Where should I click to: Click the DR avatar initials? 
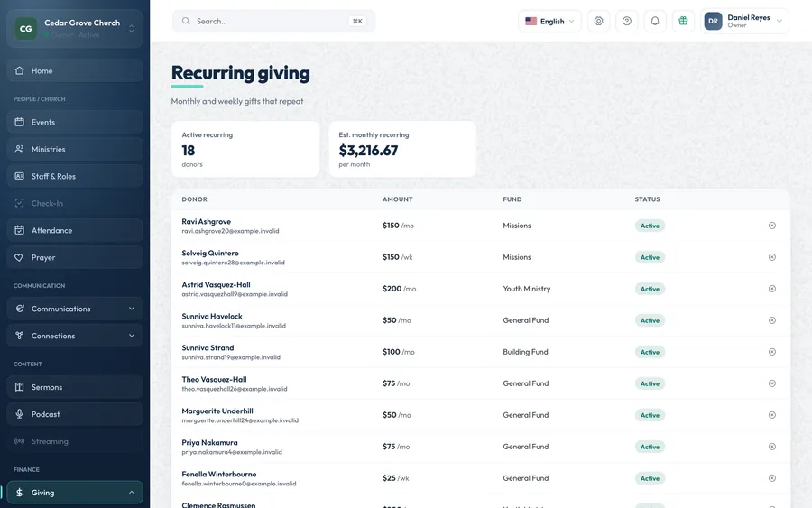pyautogui.click(x=713, y=22)
